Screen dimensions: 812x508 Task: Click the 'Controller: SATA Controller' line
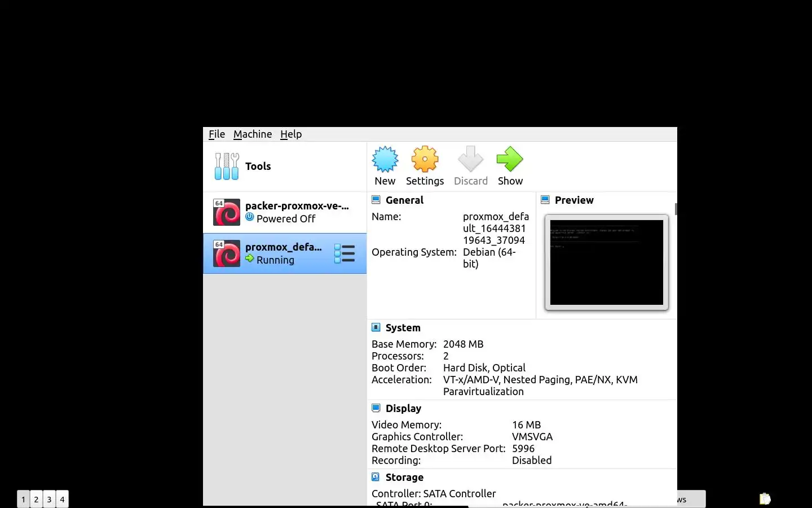point(434,494)
